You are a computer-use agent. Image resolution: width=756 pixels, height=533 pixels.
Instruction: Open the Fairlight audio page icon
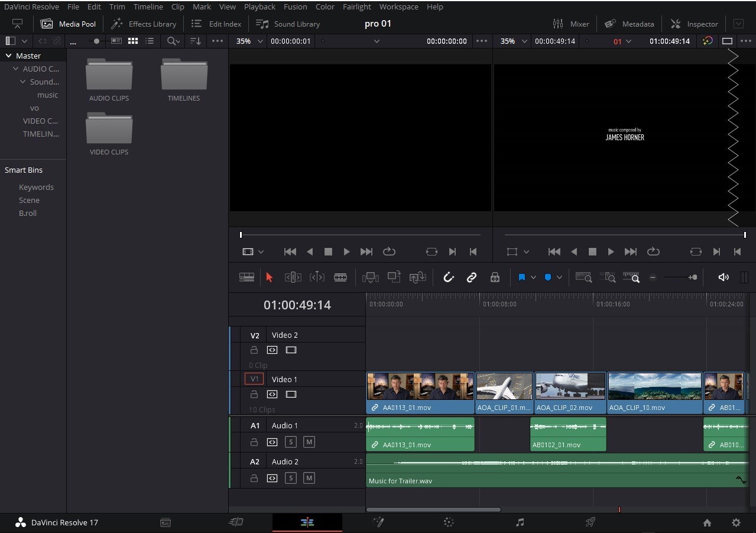point(519,522)
